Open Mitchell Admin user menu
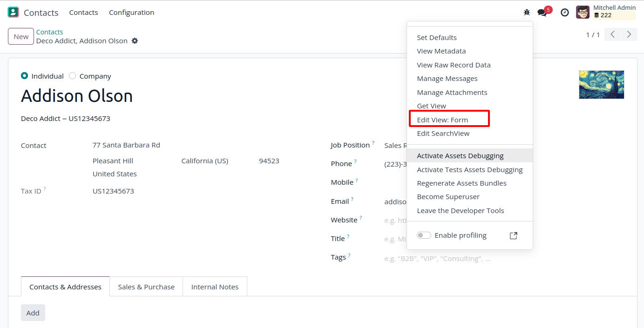This screenshot has height=328, width=644. 605,12
